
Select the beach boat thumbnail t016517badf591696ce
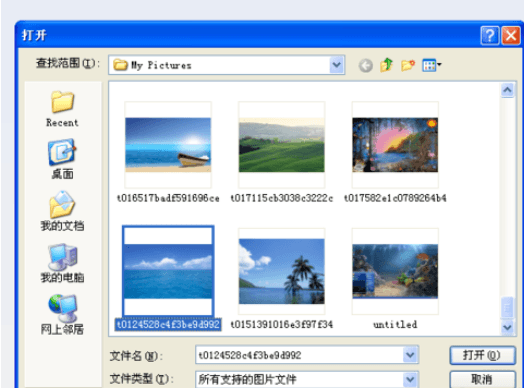click(168, 145)
